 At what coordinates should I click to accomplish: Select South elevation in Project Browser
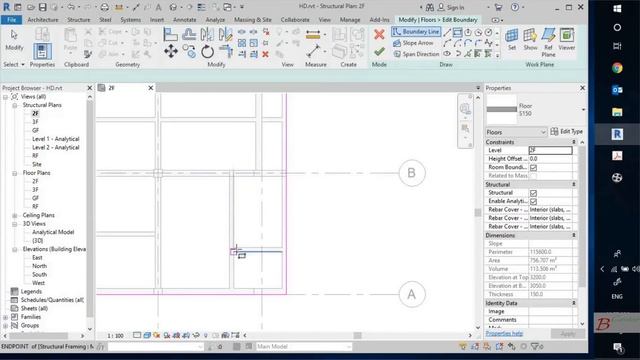(40, 274)
